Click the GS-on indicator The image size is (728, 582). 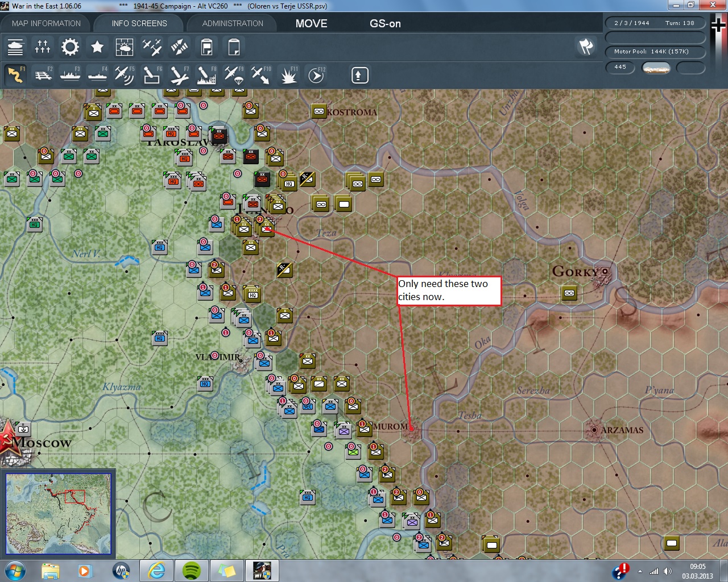pyautogui.click(x=385, y=23)
